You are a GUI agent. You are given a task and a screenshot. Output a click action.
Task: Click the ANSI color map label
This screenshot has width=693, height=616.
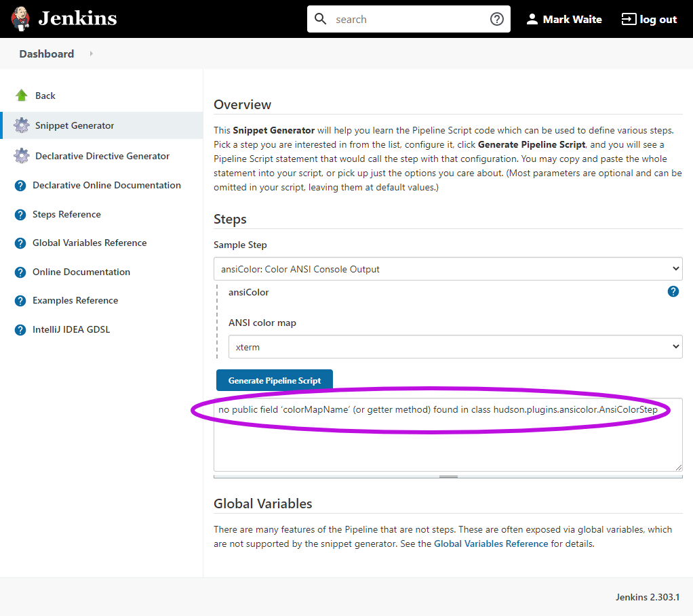(262, 323)
